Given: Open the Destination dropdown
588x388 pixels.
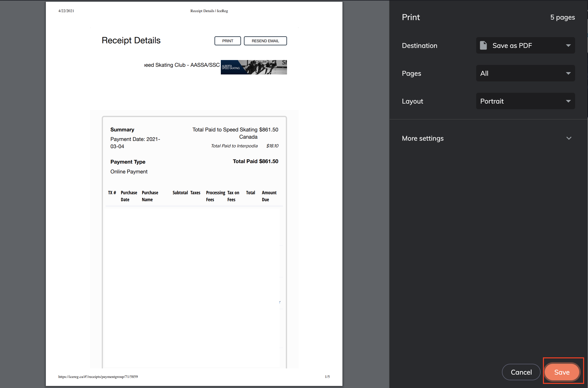Looking at the screenshot, I should pyautogui.click(x=525, y=46).
